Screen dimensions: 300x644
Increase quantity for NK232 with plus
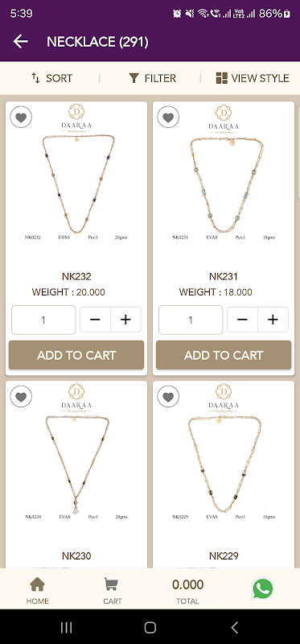click(x=125, y=320)
